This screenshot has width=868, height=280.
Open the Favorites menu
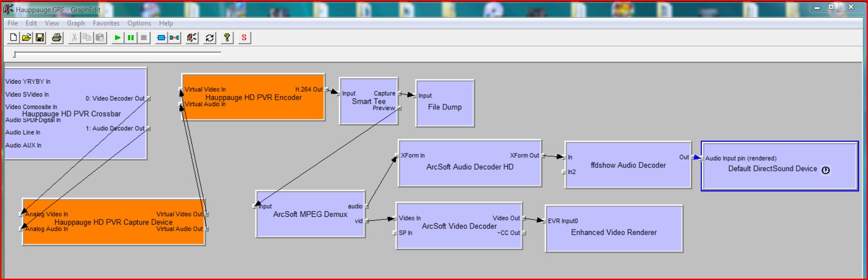click(106, 23)
